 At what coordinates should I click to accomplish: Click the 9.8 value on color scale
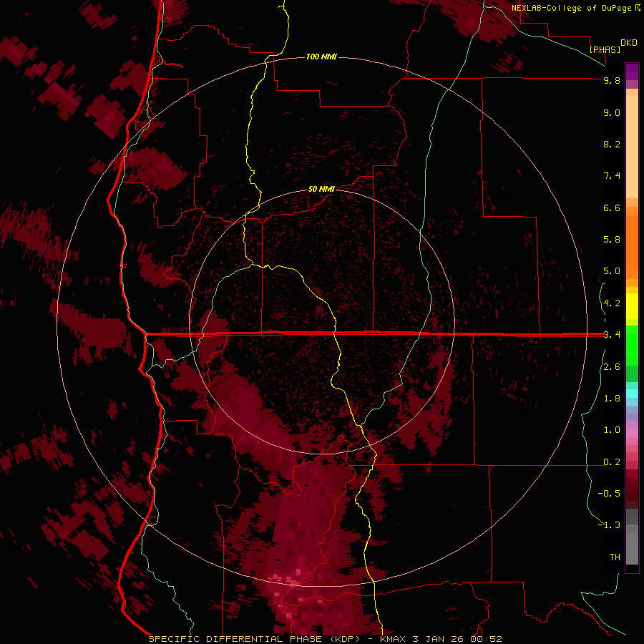(612, 80)
